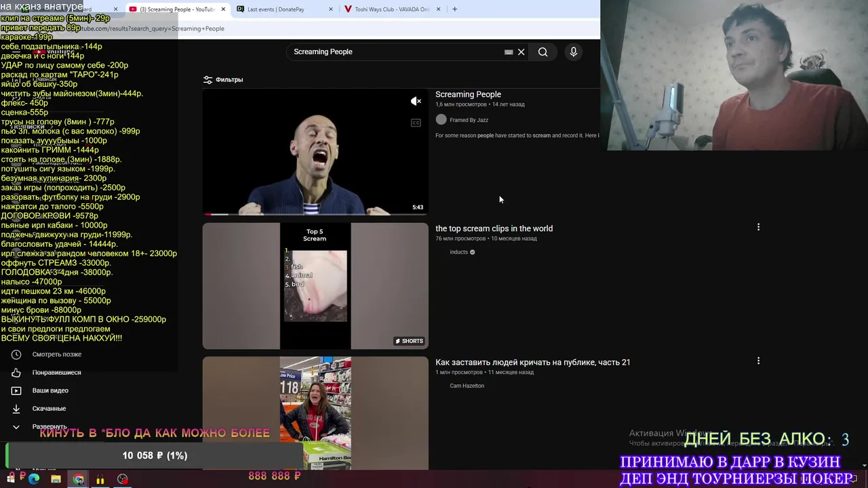Open the on-screen keyboard in search box

[x=509, y=52]
